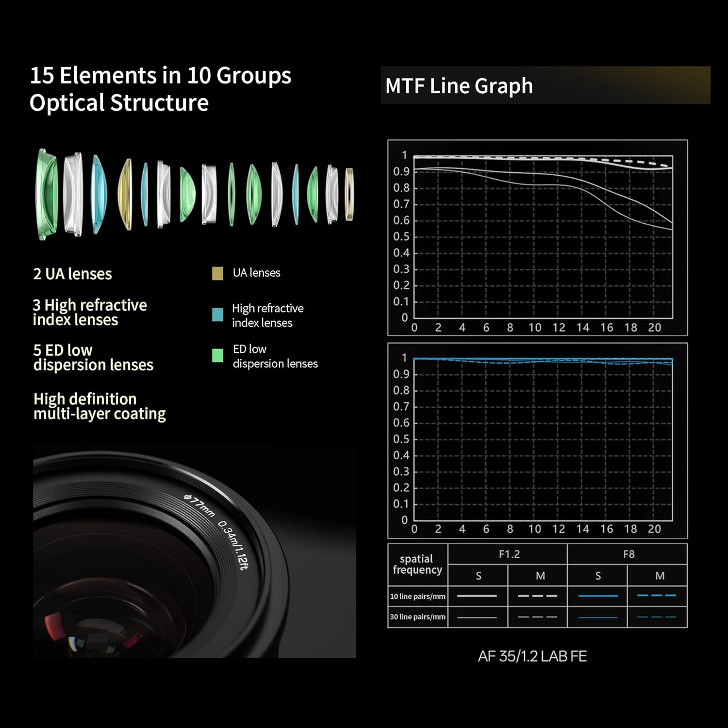Select the thick blue dashed line sample
Screen dimensions: 728x728
657,596
